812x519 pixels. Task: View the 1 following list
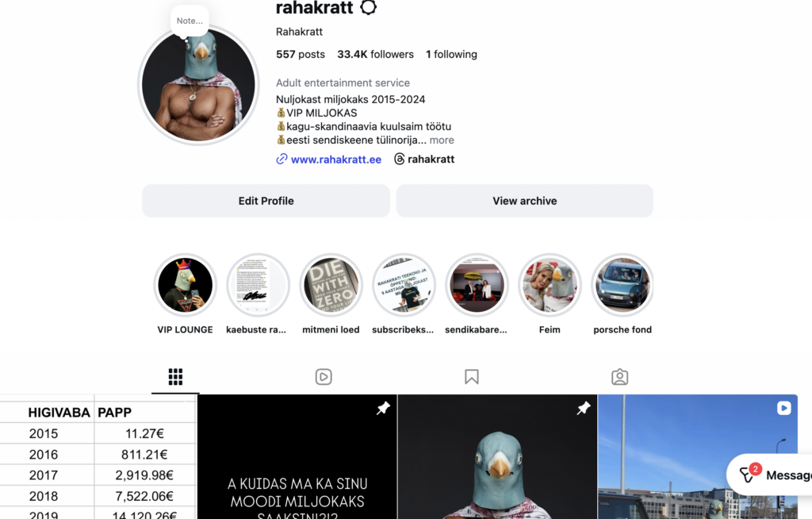[451, 55]
